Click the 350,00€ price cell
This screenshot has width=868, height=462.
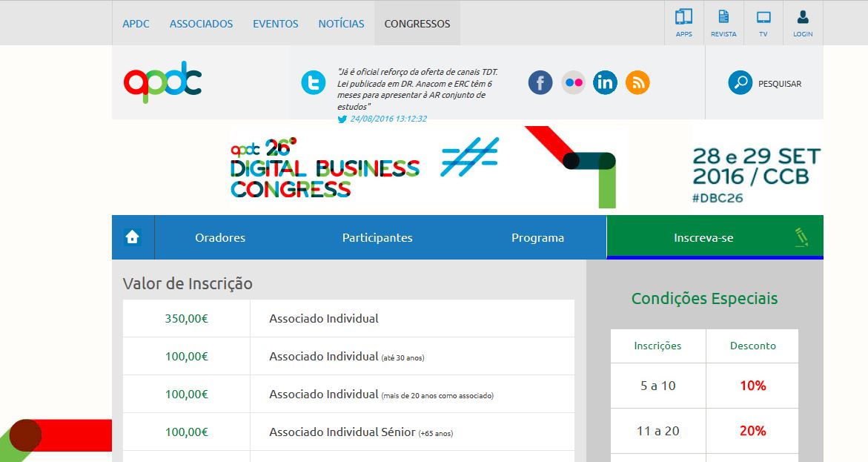pyautogui.click(x=187, y=319)
